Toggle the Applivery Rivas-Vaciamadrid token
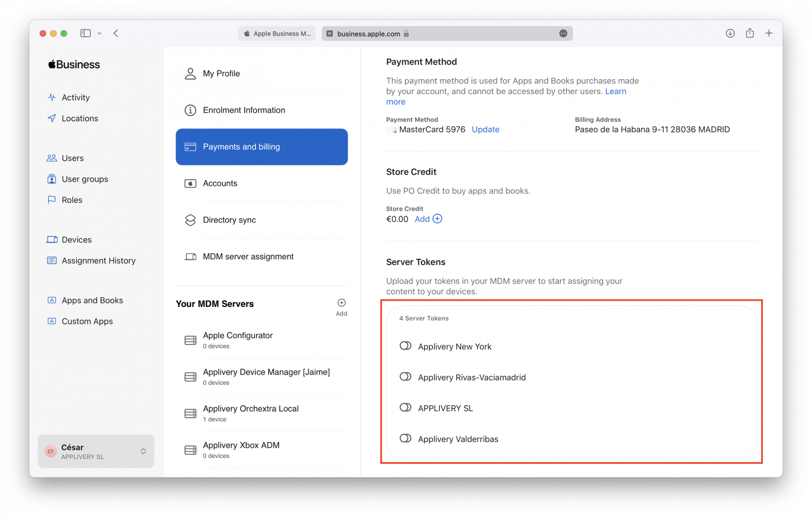The height and width of the screenshot is (516, 812). pyautogui.click(x=405, y=377)
